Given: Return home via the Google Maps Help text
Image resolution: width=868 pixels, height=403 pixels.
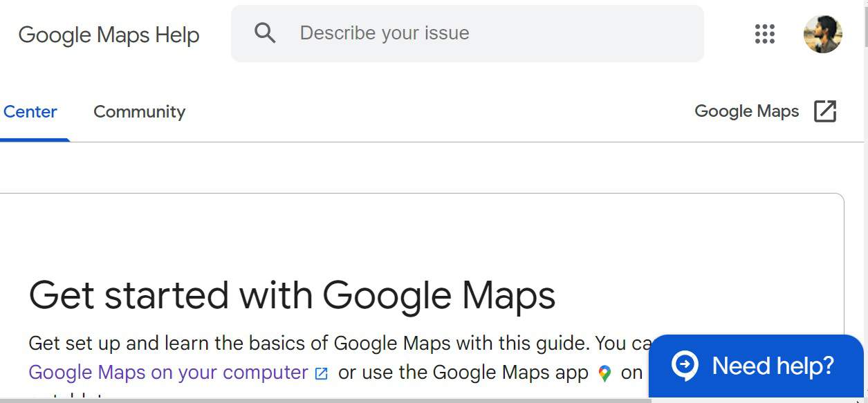Looking at the screenshot, I should (109, 35).
